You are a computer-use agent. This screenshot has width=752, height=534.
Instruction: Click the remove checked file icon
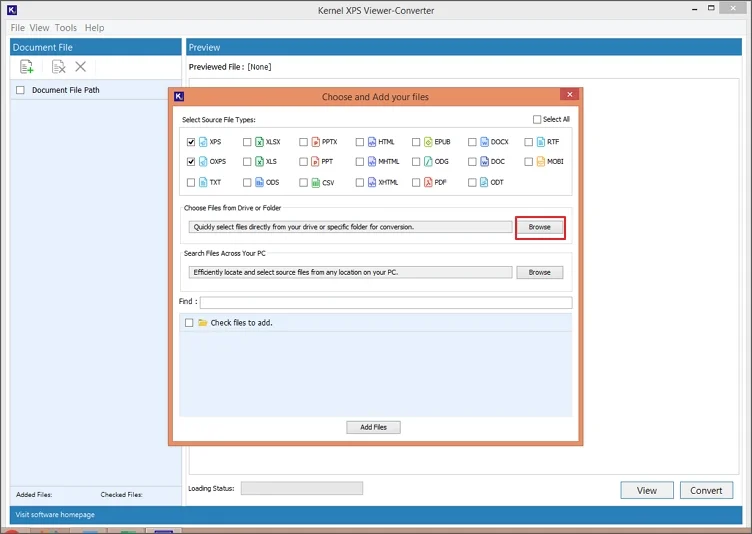coord(59,67)
